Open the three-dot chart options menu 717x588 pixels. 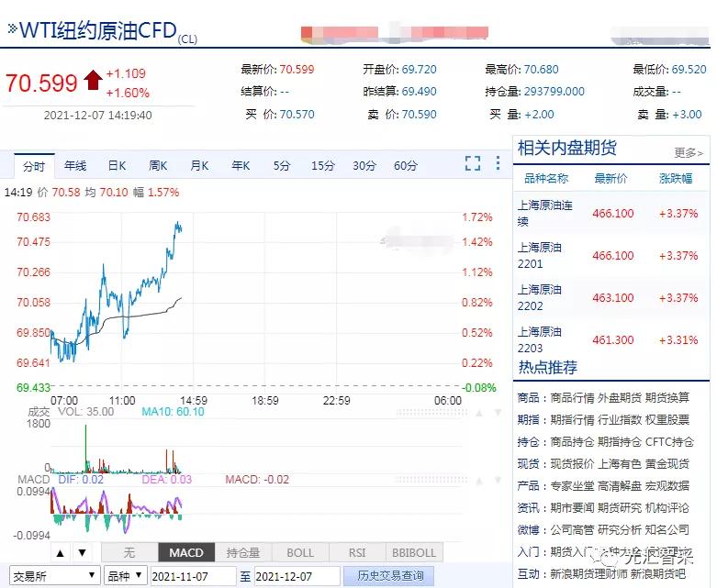tap(499, 164)
